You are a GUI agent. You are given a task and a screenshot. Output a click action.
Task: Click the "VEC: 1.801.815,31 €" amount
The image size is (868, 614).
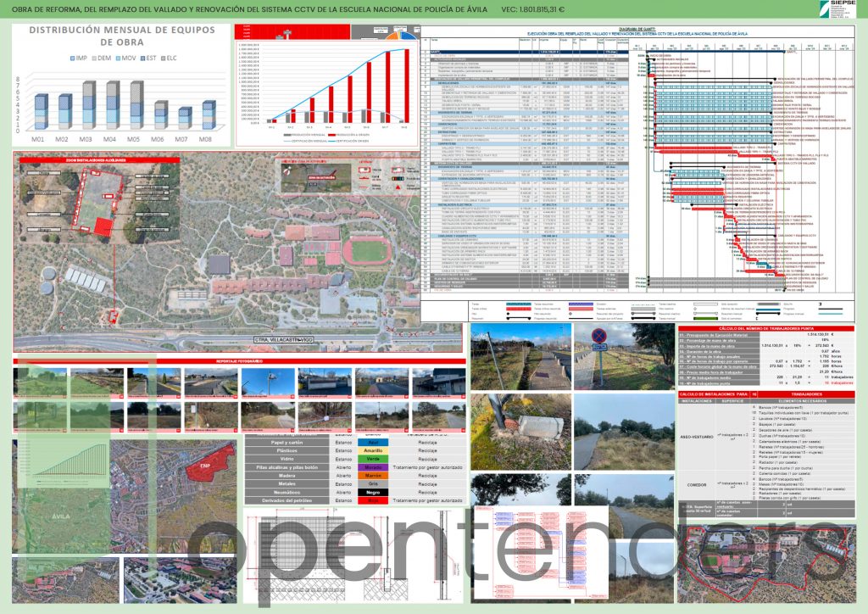(x=532, y=9)
